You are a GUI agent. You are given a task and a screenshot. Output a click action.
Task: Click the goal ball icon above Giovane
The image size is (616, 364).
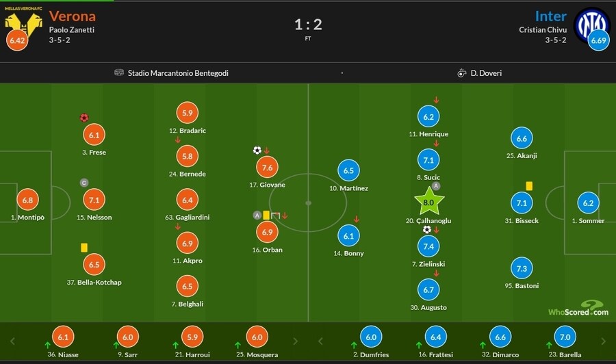coord(257,151)
